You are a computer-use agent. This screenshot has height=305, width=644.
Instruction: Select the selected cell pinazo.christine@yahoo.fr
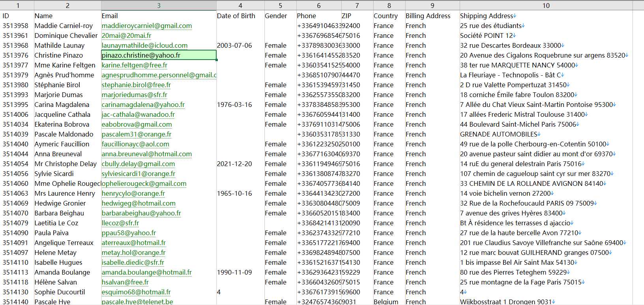pos(159,55)
